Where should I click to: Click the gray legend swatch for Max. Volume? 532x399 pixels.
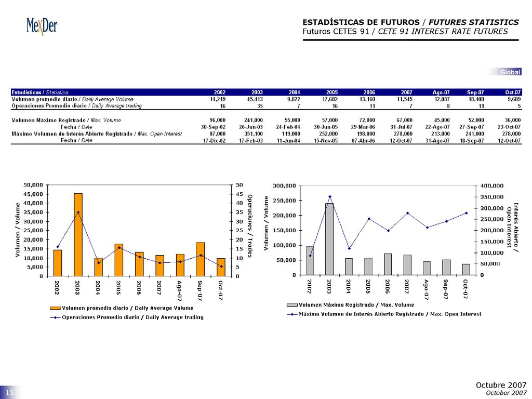point(292,305)
